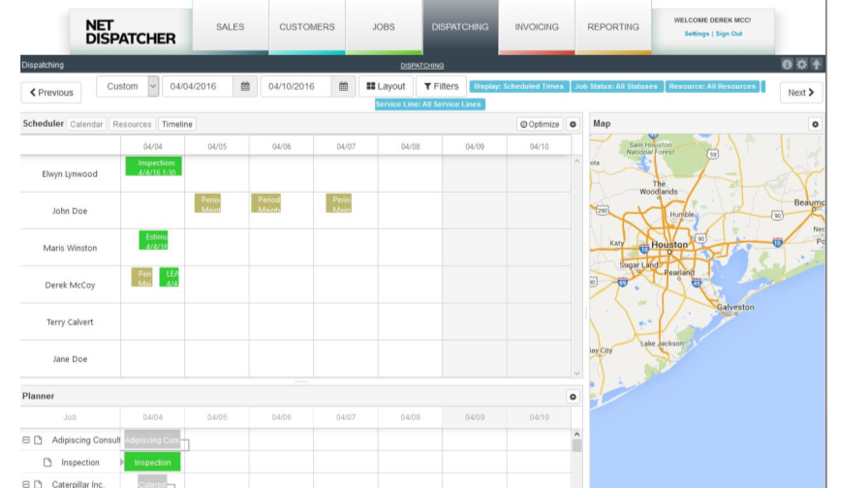Select Maris Winston's Estimate block
The width and height of the screenshot is (868, 488).
[153, 240]
